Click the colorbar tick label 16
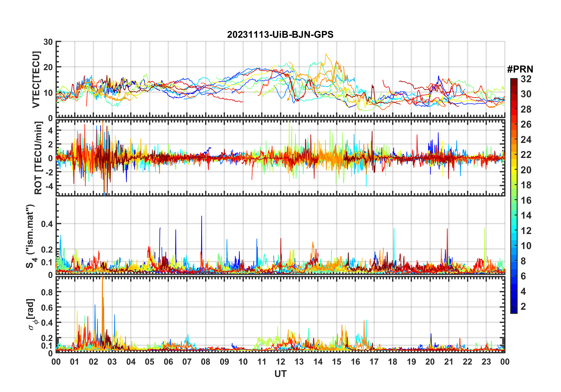 526,200
